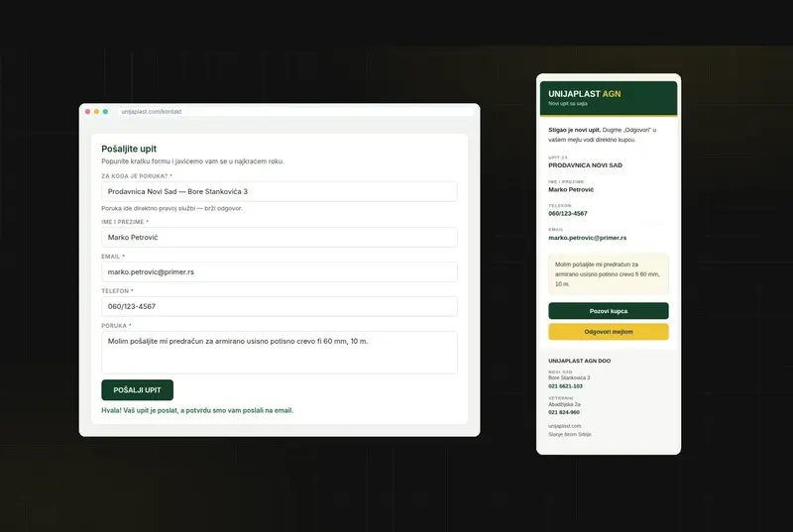Click the "Hvala! Vaš upit je poslat" confirmation message
Screen dimensions: 793x532
click(197, 410)
